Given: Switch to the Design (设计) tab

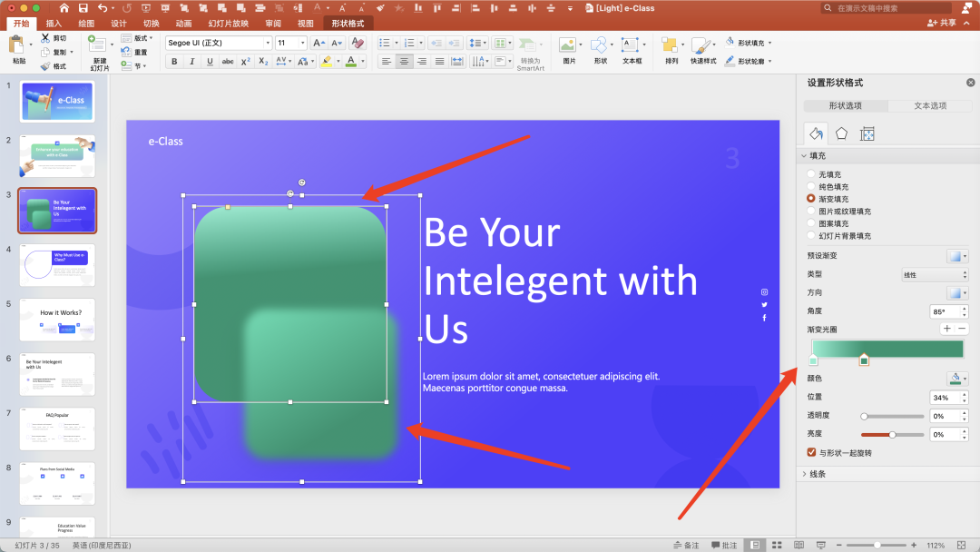Looking at the screenshot, I should (x=119, y=23).
